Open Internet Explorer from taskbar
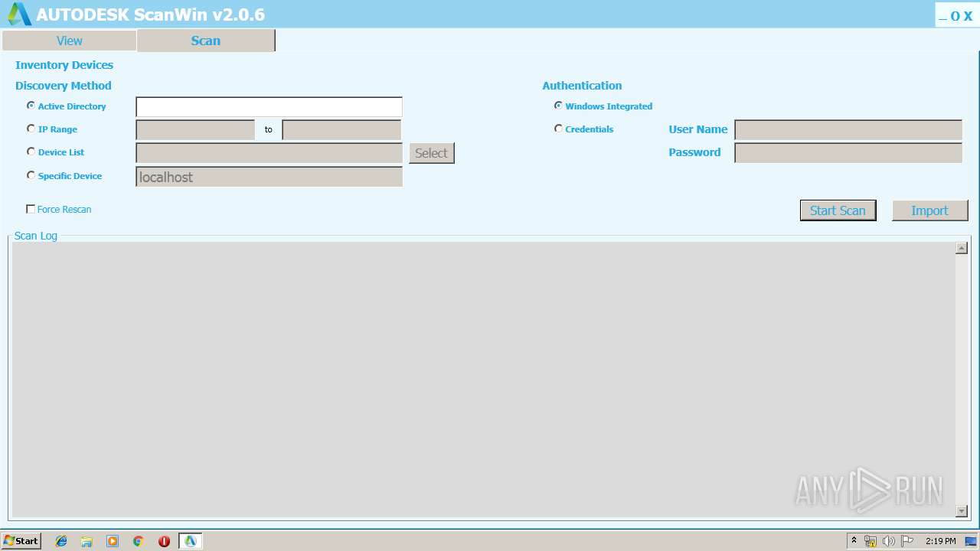The width and height of the screenshot is (980, 551). click(x=61, y=541)
